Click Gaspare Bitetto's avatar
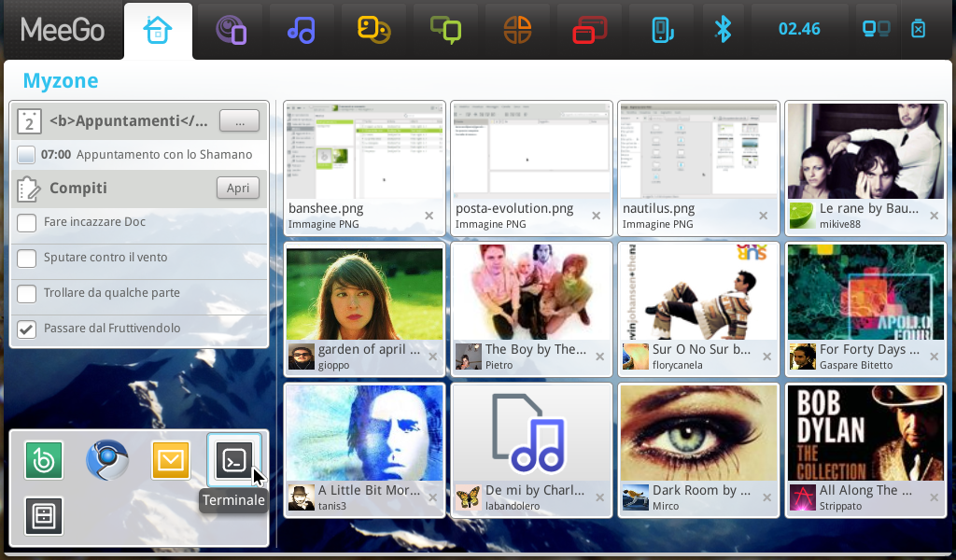 pyautogui.click(x=802, y=357)
